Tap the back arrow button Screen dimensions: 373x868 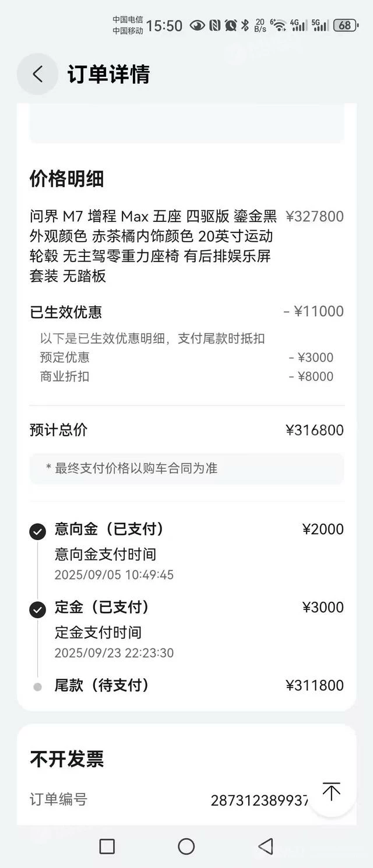(37, 74)
